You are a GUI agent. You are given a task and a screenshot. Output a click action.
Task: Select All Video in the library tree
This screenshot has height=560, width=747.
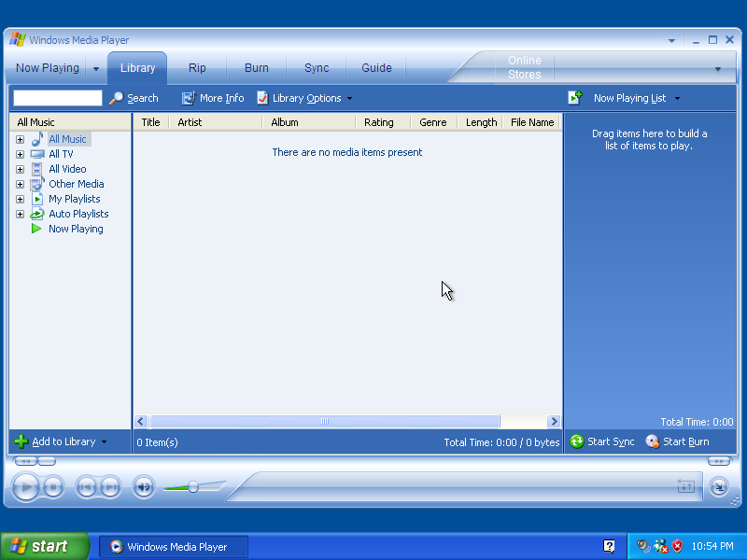pyautogui.click(x=67, y=169)
